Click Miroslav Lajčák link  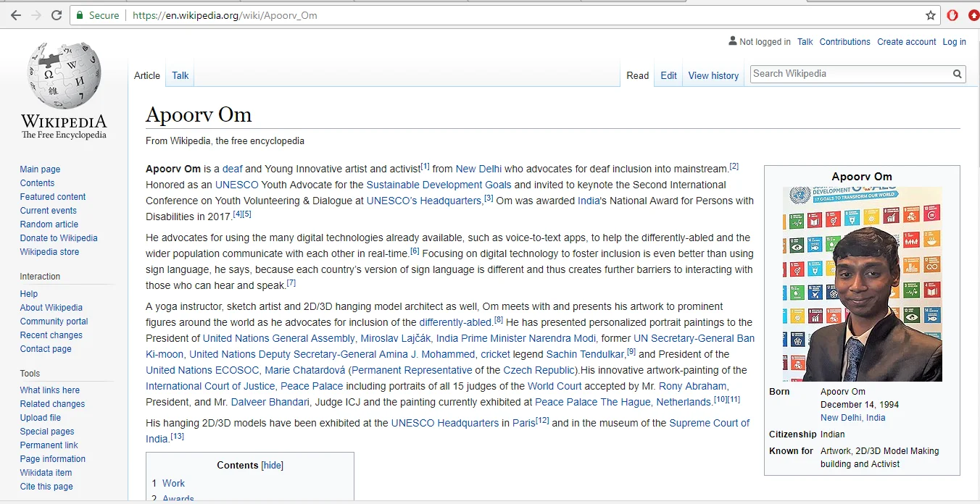point(396,339)
